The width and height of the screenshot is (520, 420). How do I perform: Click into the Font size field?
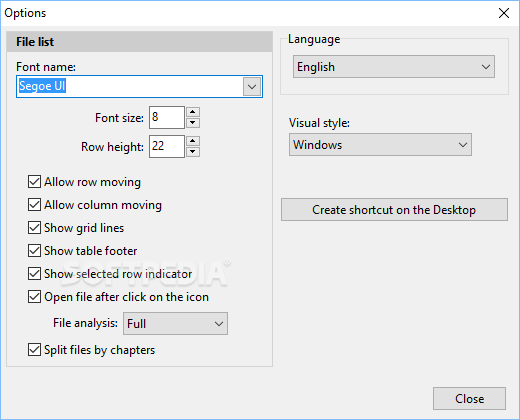coord(167,117)
